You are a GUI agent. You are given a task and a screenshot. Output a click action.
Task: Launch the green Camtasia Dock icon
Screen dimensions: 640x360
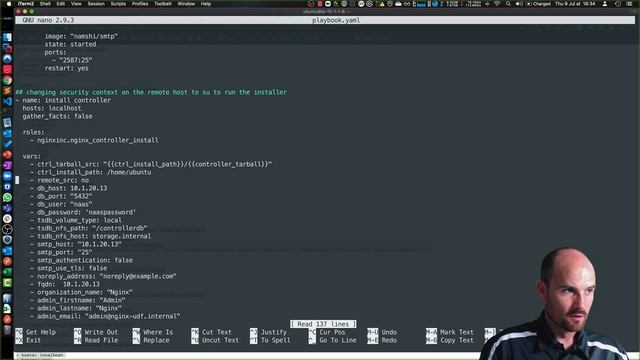click(7, 282)
